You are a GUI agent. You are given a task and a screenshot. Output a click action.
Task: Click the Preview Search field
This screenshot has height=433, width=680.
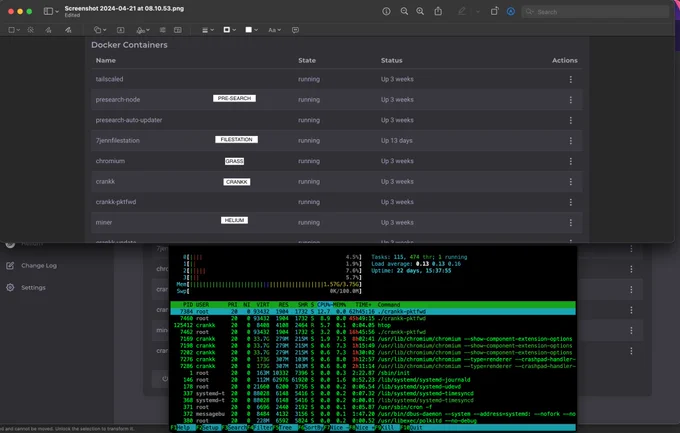tap(595, 12)
